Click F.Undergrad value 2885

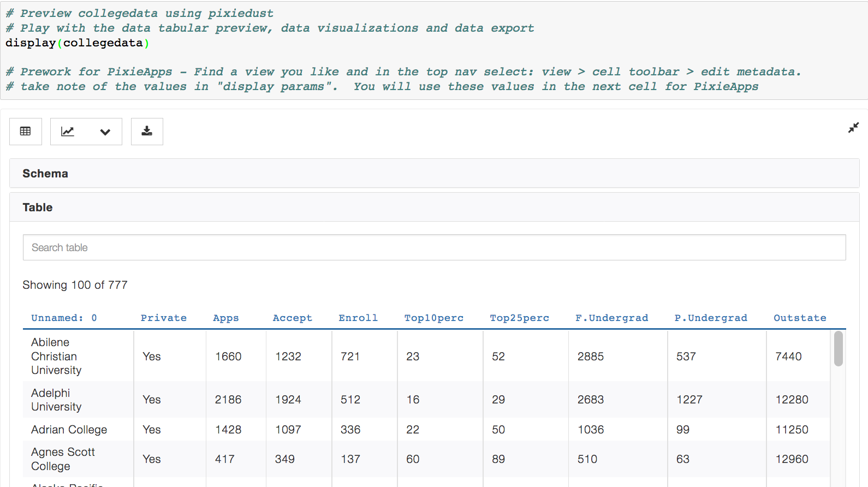(591, 357)
